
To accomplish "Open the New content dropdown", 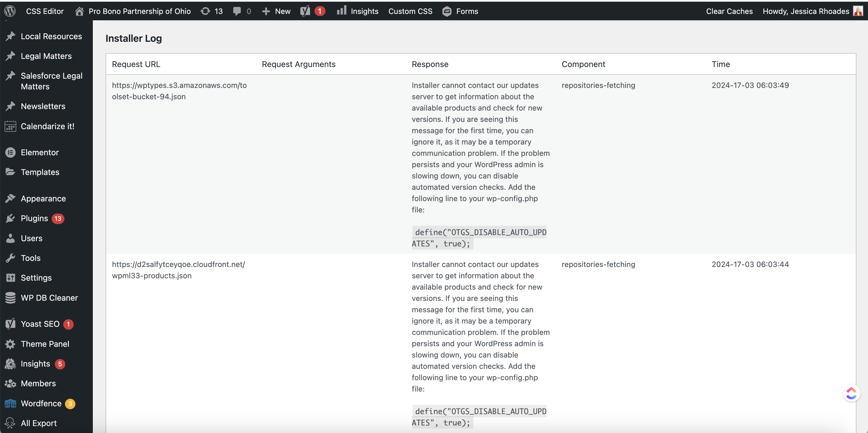I will click(276, 11).
